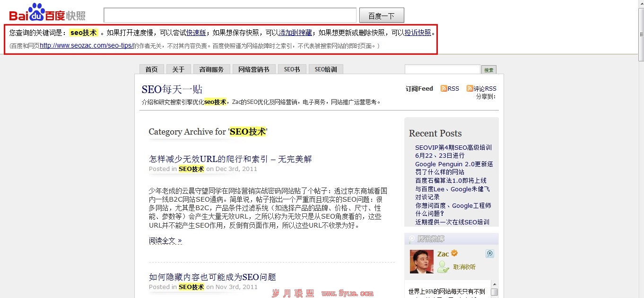Click the Baidu 百度快照 logo
Screen dimensions: 644x298
click(x=47, y=13)
